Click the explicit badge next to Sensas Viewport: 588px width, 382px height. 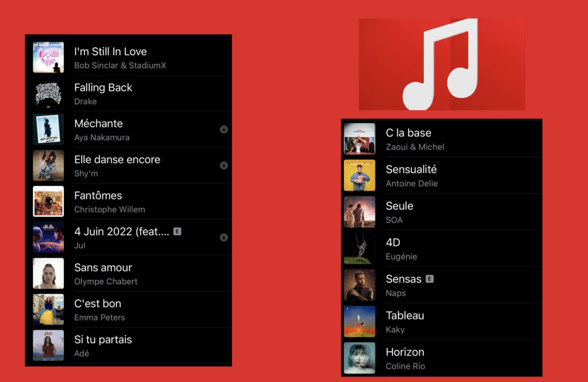click(430, 279)
